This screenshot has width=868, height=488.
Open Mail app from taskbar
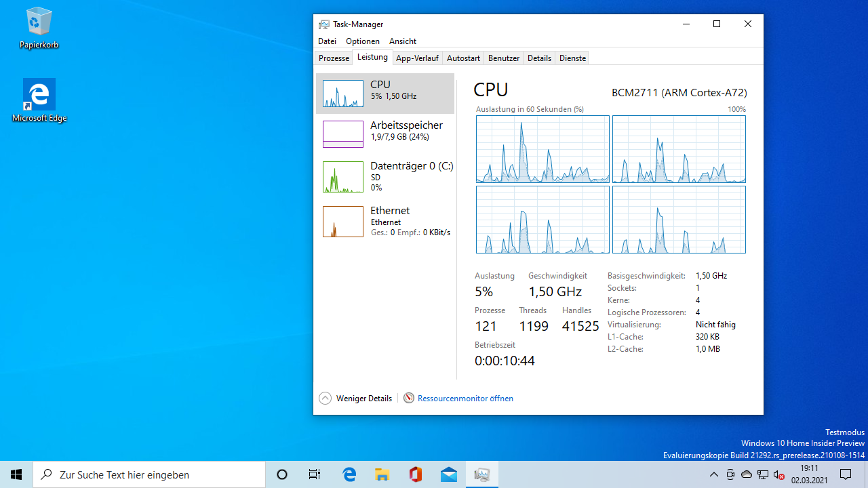[449, 474]
